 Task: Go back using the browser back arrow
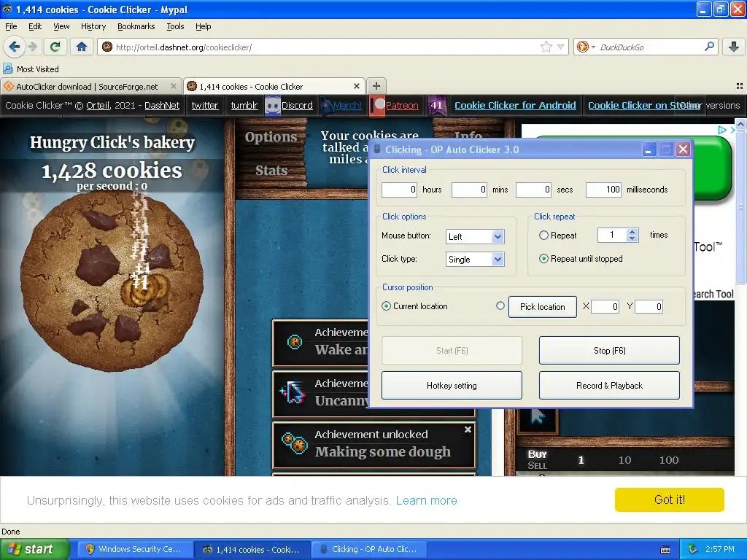click(x=14, y=47)
